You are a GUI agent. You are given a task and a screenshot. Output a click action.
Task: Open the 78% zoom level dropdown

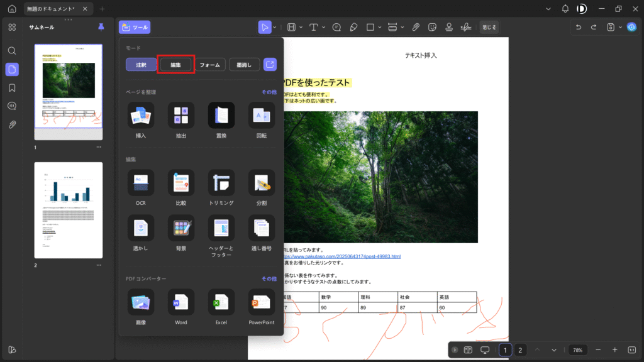pos(577,350)
